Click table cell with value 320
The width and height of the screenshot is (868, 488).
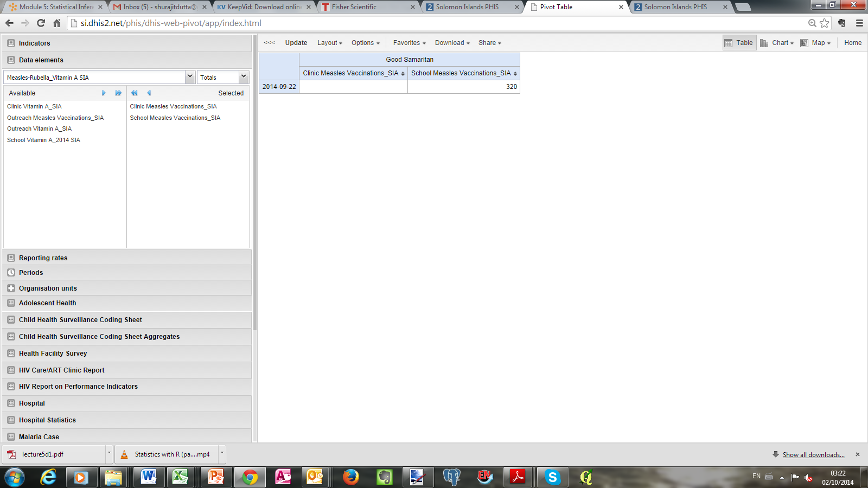tap(464, 87)
